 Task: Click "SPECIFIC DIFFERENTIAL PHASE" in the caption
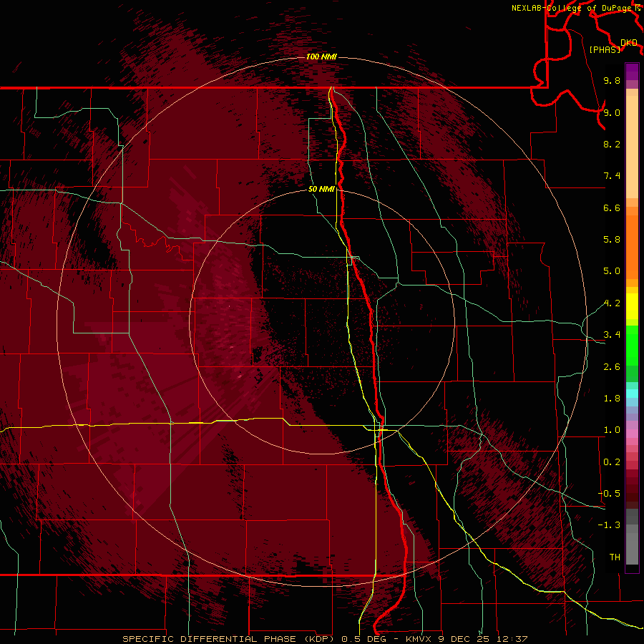pos(210,639)
